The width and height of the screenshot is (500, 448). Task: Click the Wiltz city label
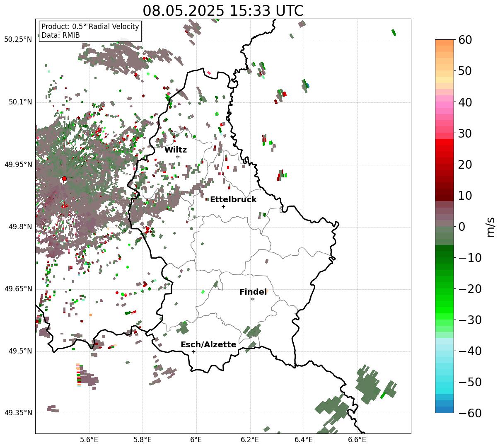point(176,150)
